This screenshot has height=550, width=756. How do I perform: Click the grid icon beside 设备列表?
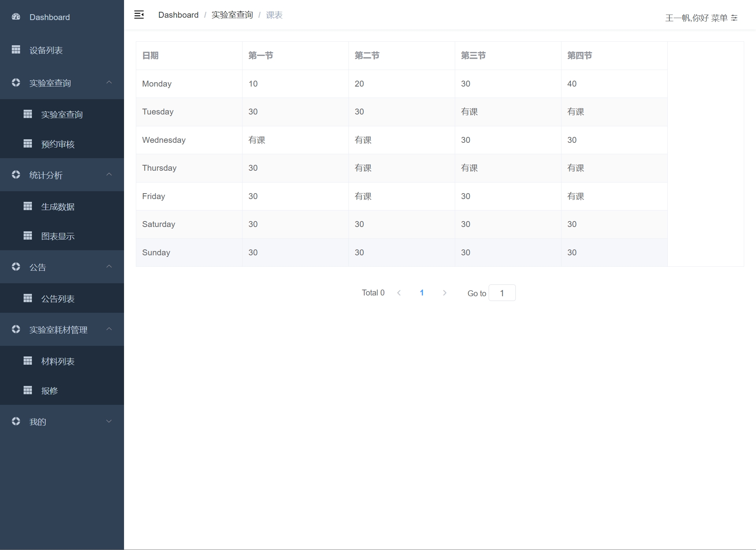tap(16, 50)
